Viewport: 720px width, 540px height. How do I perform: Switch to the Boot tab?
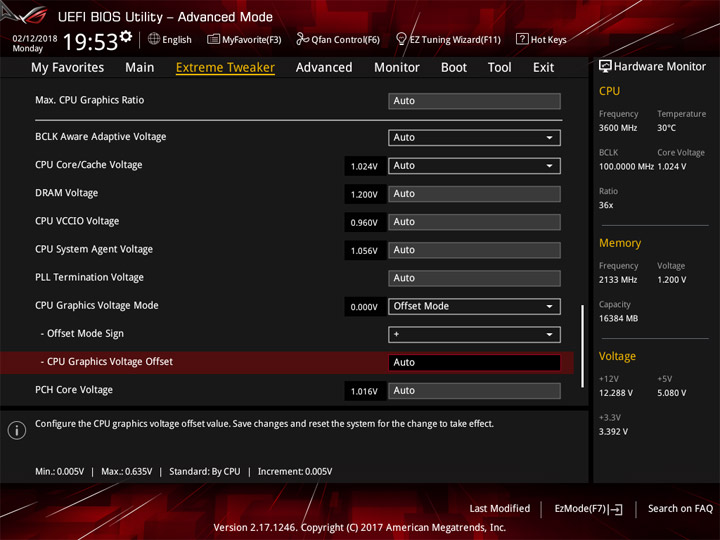coord(454,68)
